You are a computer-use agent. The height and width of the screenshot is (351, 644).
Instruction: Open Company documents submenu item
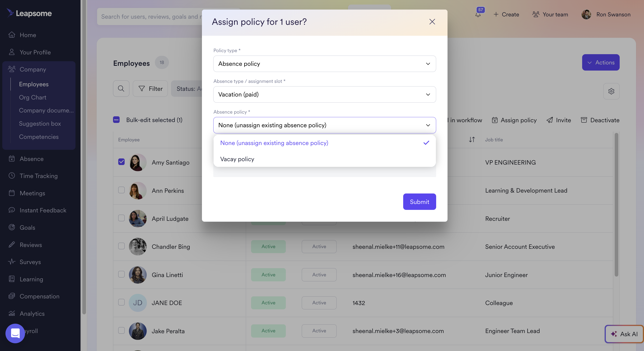click(x=46, y=110)
